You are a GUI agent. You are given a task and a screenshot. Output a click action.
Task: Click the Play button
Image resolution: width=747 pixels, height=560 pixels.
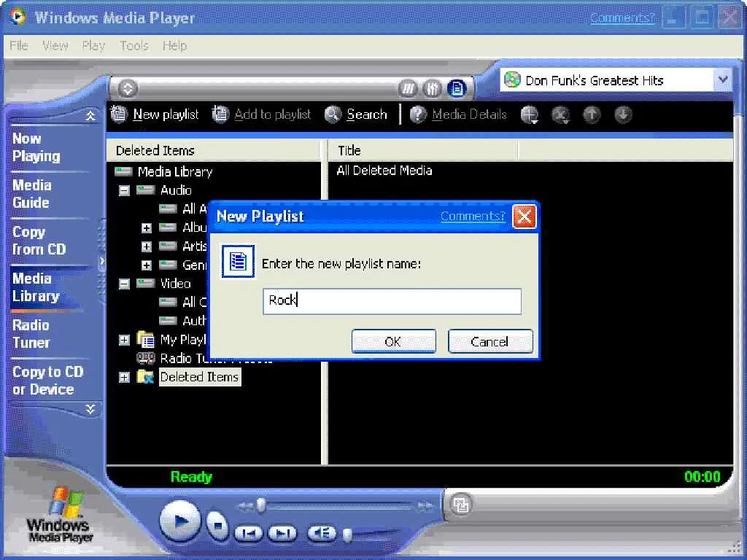tap(179, 521)
